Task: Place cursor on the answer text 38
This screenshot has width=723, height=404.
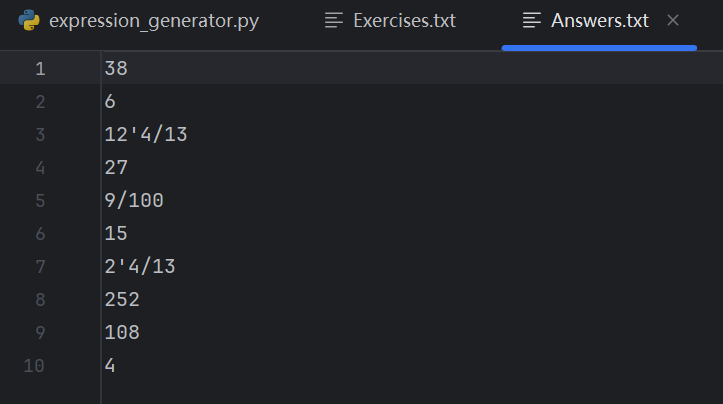Action: click(x=116, y=69)
